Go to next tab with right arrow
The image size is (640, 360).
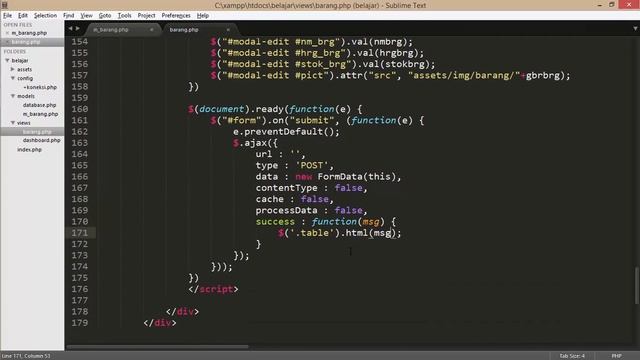click(78, 29)
